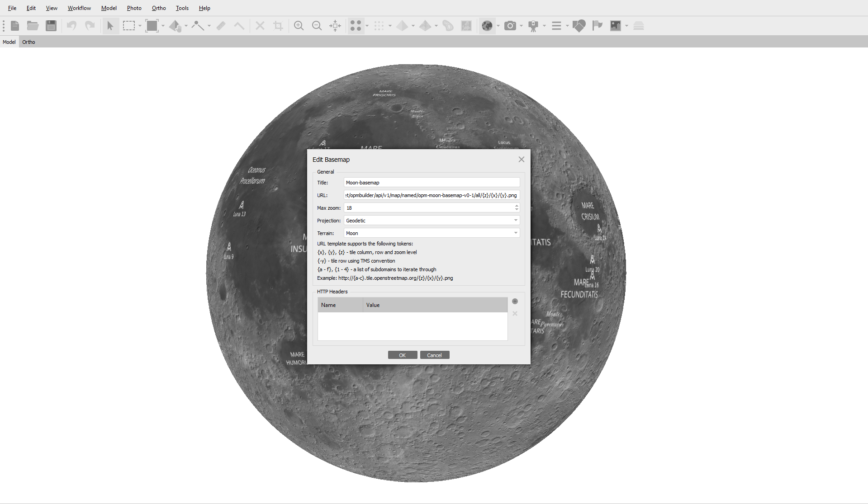This screenshot has height=504, width=868.
Task: Click the Crop selection icon
Action: 278,26
